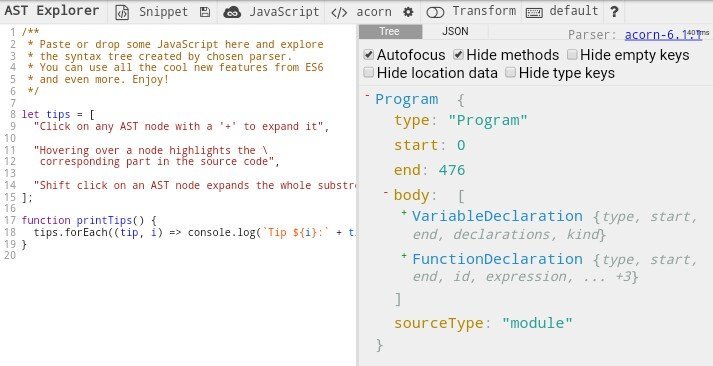Viewport: 713px width, 366px height.
Task: Switch to the JSON tab
Action: click(455, 31)
